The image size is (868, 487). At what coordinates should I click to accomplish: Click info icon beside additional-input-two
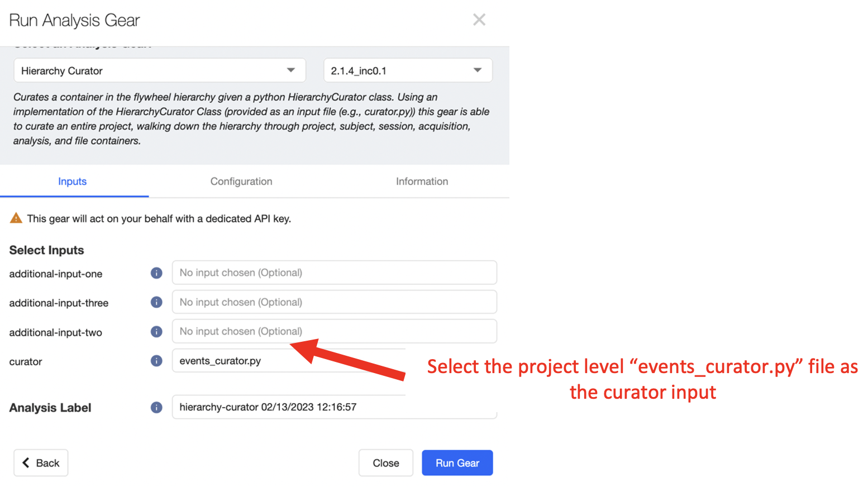click(156, 332)
